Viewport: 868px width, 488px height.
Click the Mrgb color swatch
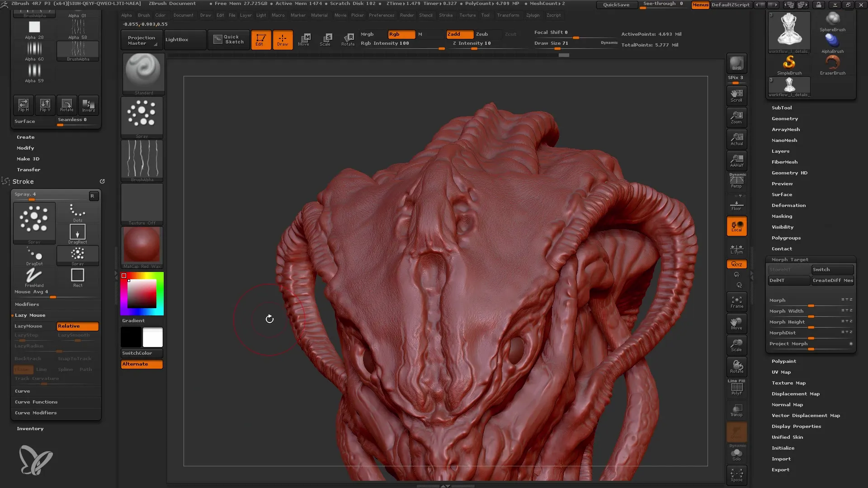click(367, 33)
